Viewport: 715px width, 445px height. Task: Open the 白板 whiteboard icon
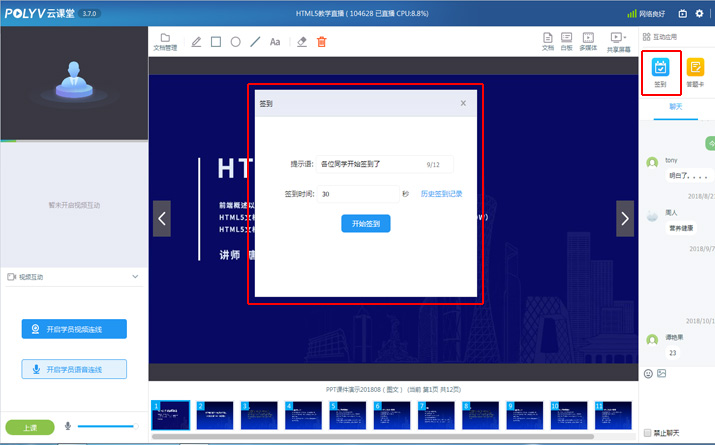[x=566, y=40]
